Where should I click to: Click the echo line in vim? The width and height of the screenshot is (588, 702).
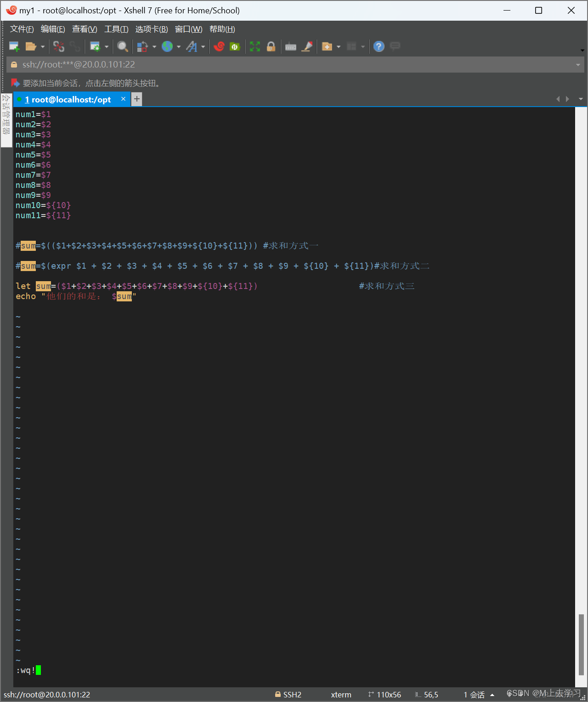(76, 296)
